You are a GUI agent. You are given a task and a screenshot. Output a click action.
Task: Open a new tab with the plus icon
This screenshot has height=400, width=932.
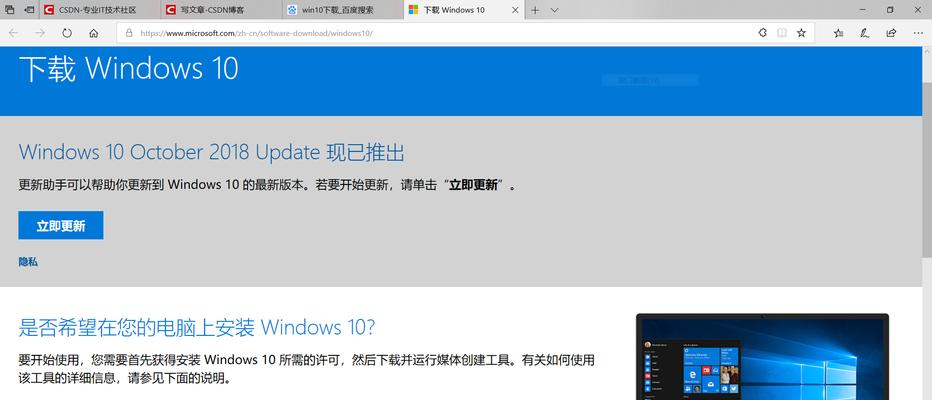point(535,10)
